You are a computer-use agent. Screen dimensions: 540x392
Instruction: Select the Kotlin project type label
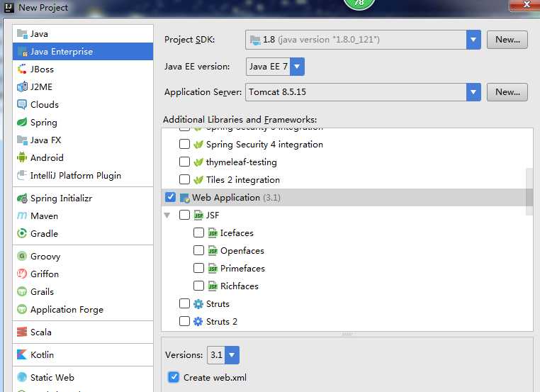click(42, 355)
